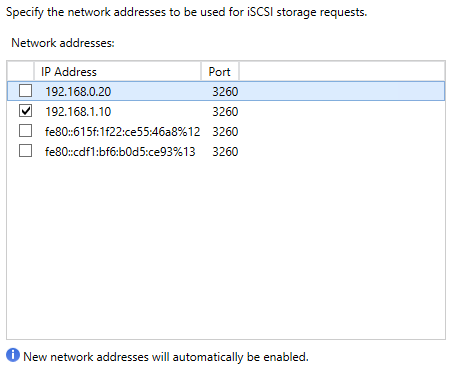Click port 3260 in the fe80::cdf1 row
Image resolution: width=456 pixels, height=371 pixels.
click(x=225, y=151)
